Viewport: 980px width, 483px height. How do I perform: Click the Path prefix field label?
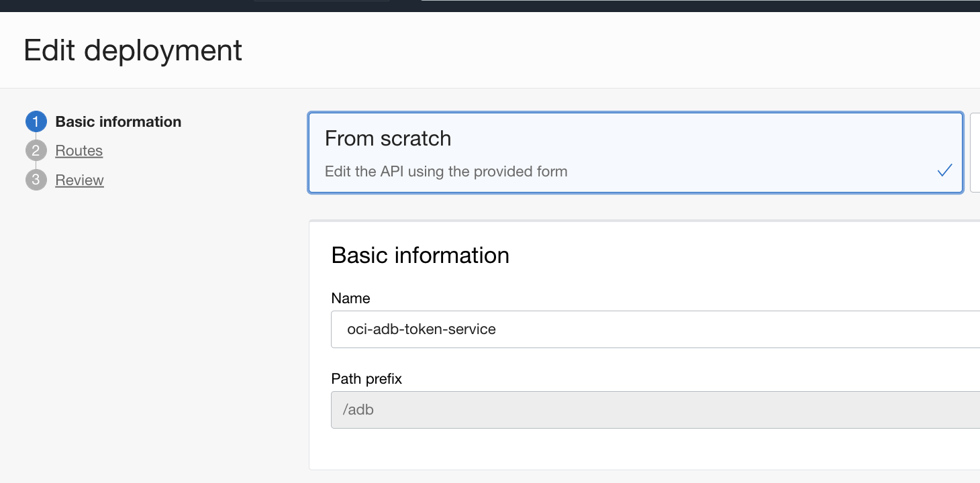pyautogui.click(x=366, y=379)
